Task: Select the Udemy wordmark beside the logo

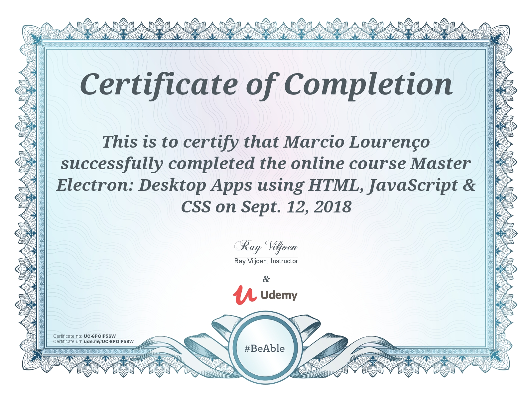Action: (279, 294)
